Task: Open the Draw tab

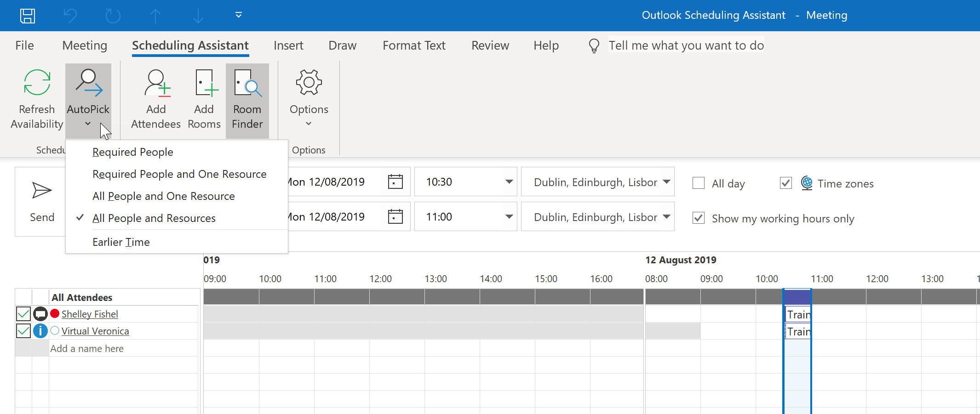Action: point(343,45)
